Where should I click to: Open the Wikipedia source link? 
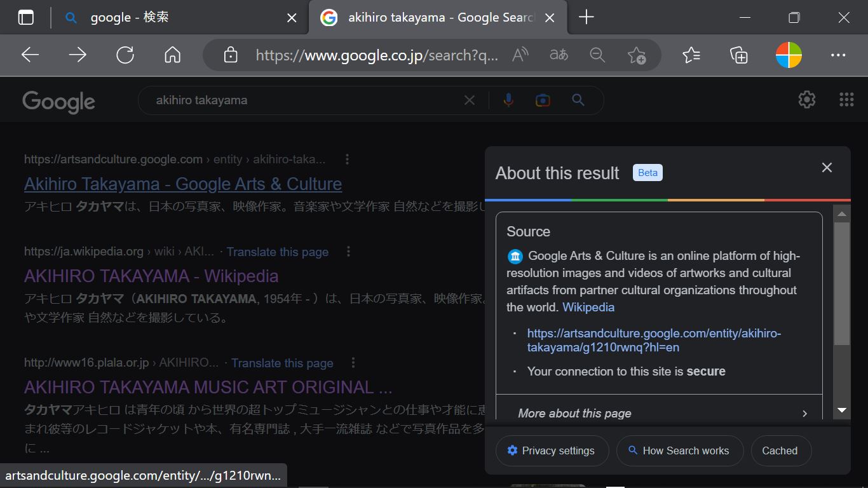pyautogui.click(x=588, y=307)
